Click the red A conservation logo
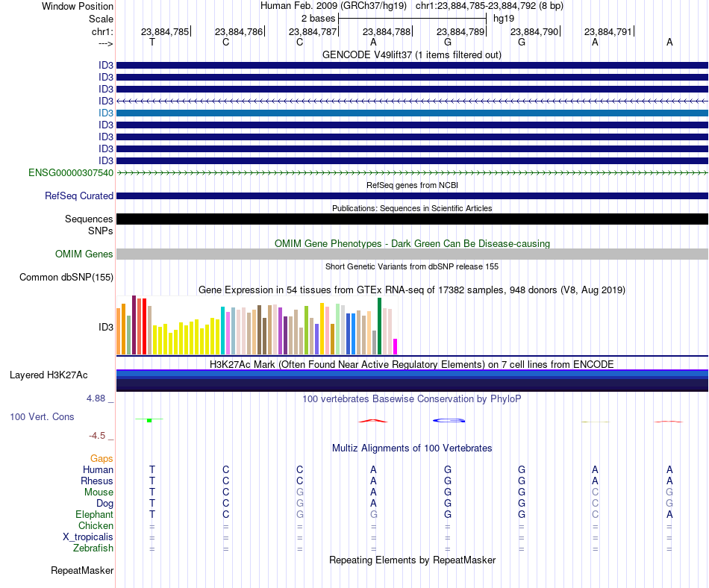 point(373,421)
